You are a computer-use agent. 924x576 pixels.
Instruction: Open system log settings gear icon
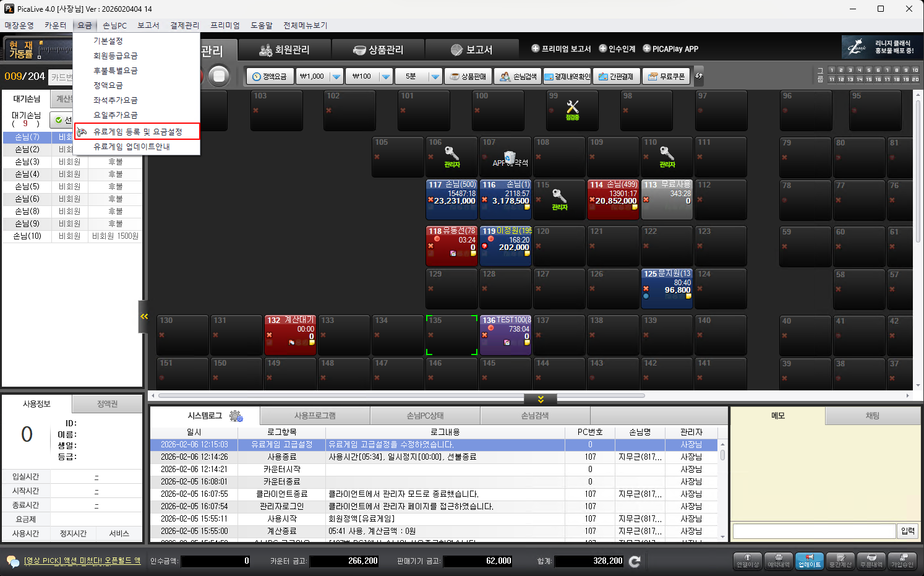click(x=236, y=416)
